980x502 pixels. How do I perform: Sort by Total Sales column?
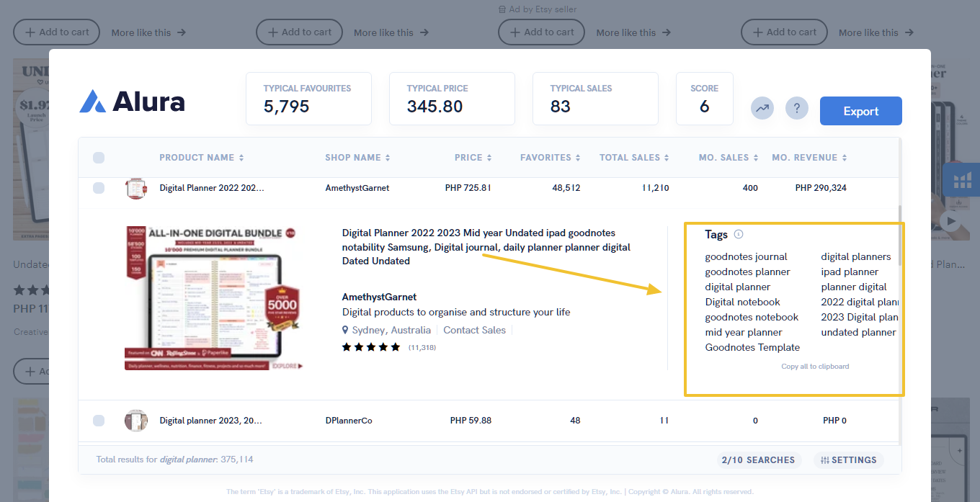634,158
